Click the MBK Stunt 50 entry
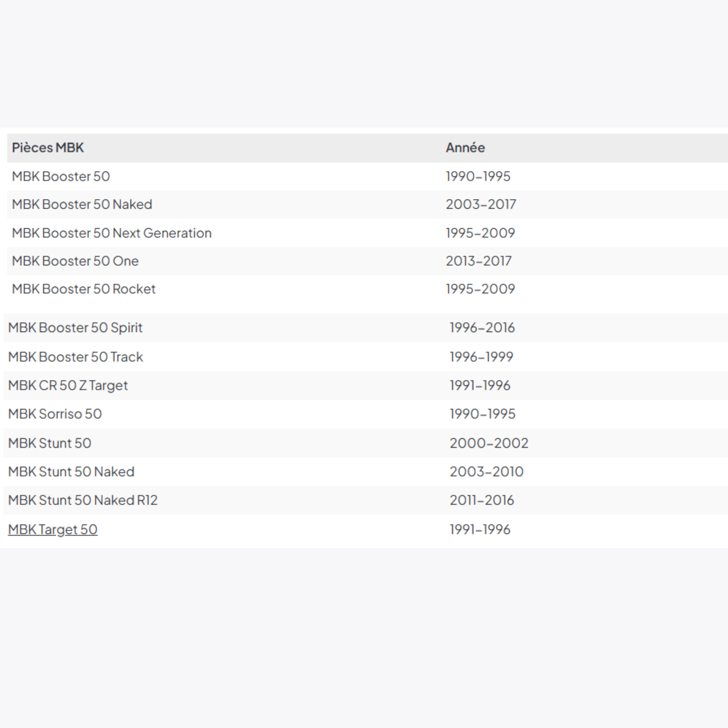Viewport: 728px width, 728px height. (x=50, y=443)
